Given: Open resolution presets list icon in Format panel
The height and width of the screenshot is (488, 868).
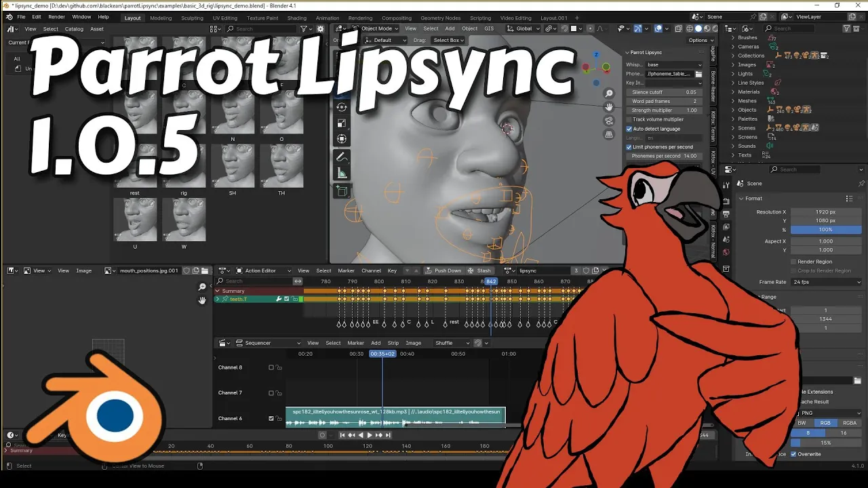Looking at the screenshot, I should [849, 199].
